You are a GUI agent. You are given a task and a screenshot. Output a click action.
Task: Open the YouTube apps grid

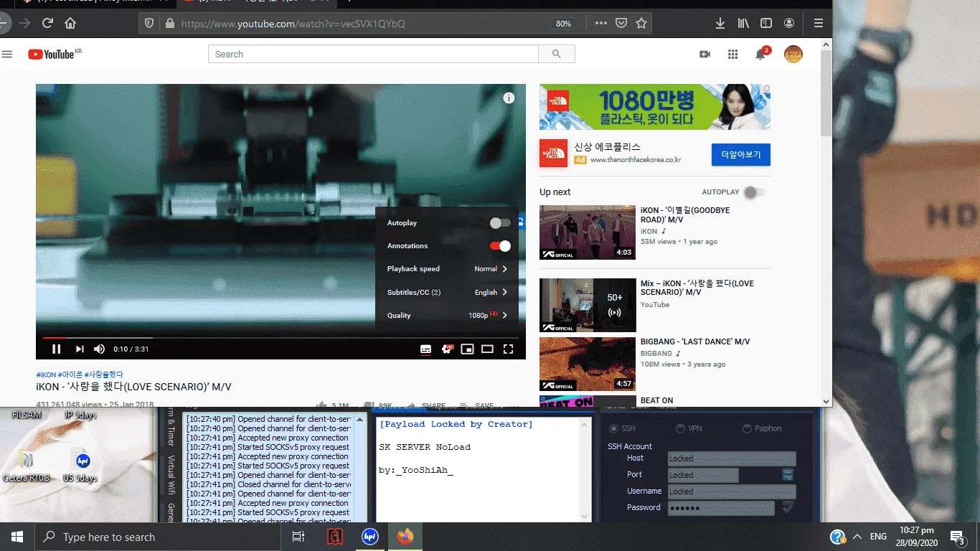[732, 54]
